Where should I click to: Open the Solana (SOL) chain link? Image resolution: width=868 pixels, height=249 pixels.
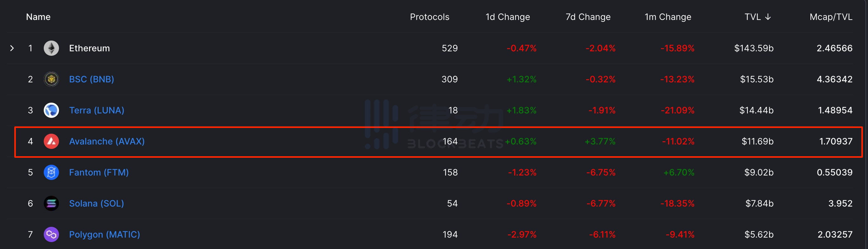point(96,203)
